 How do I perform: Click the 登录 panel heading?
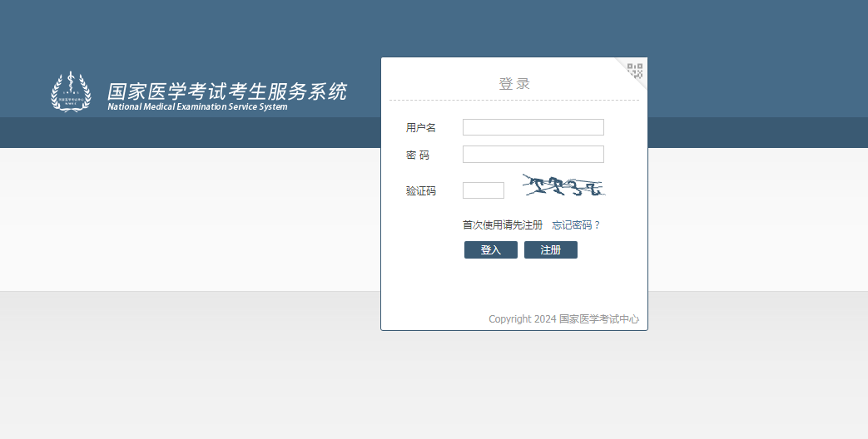tap(513, 84)
